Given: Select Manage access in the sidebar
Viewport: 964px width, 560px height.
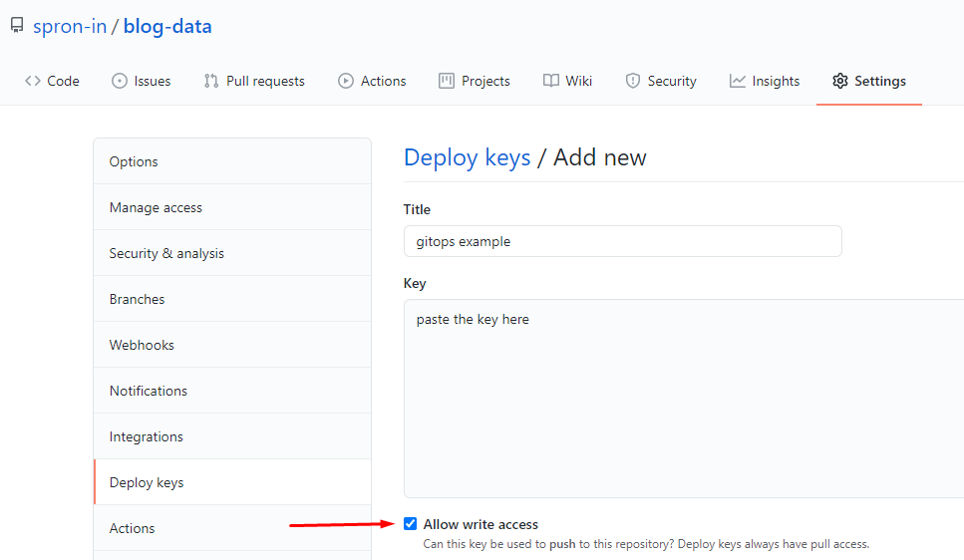Looking at the screenshot, I should (x=156, y=207).
